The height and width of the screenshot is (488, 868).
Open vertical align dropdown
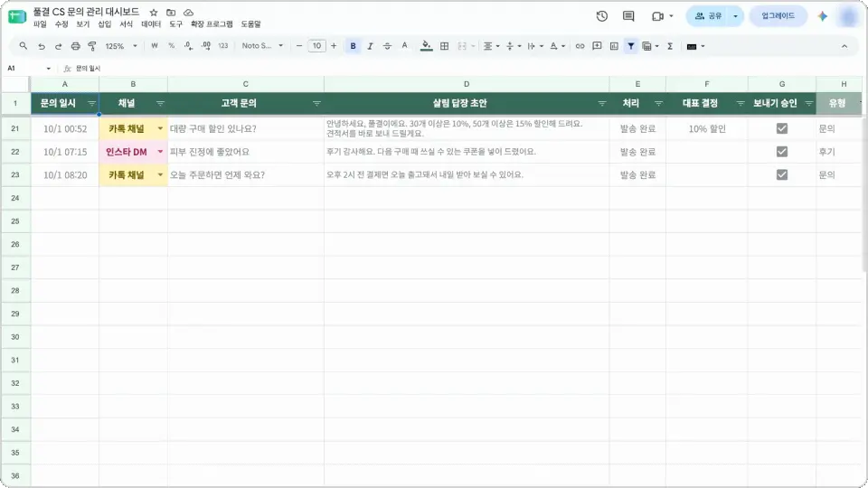pyautogui.click(x=514, y=46)
